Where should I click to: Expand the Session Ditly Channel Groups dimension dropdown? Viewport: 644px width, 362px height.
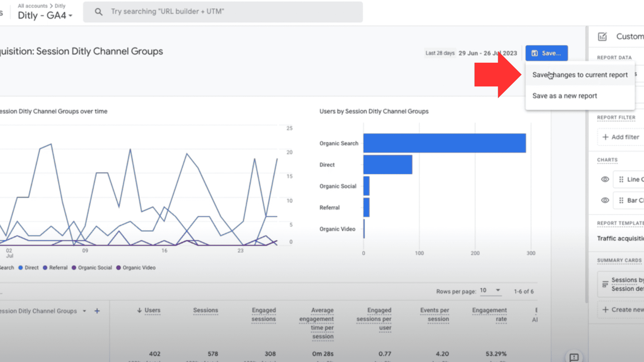point(84,311)
